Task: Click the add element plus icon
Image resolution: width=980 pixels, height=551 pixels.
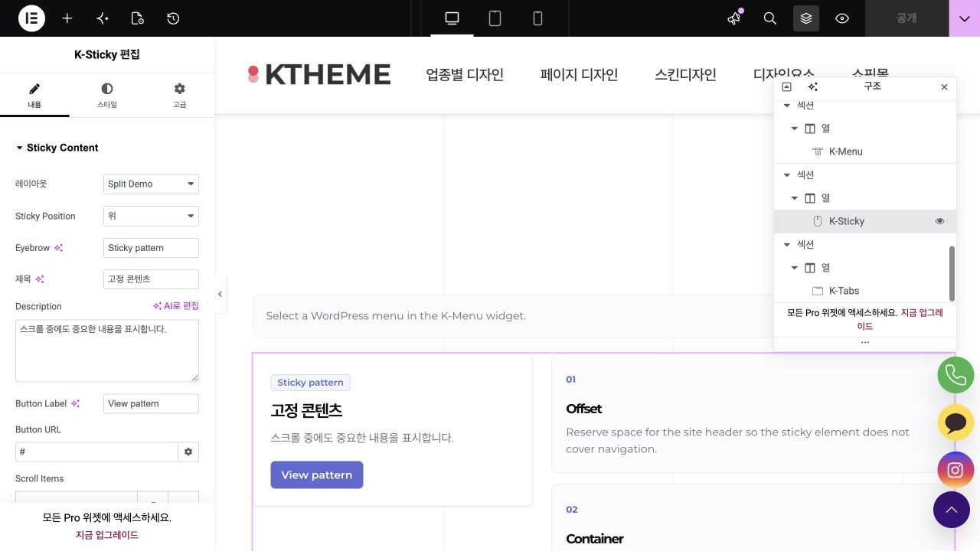Action: pyautogui.click(x=67, y=18)
